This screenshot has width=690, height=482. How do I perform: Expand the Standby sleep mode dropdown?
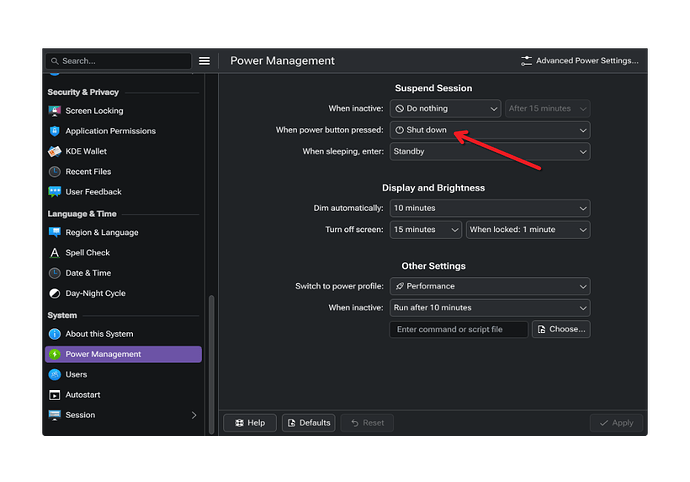coord(490,151)
